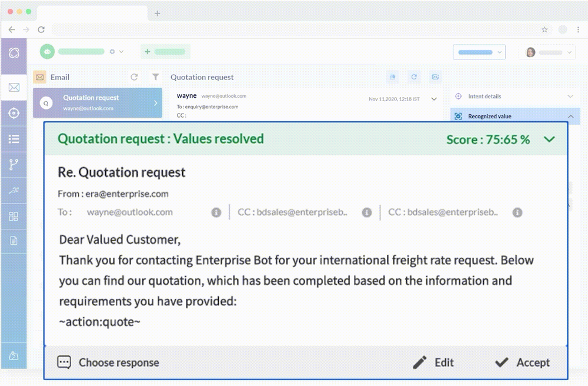This screenshot has width=588, height=386.
Task: Click the orange Email icon
Action: pos(40,77)
